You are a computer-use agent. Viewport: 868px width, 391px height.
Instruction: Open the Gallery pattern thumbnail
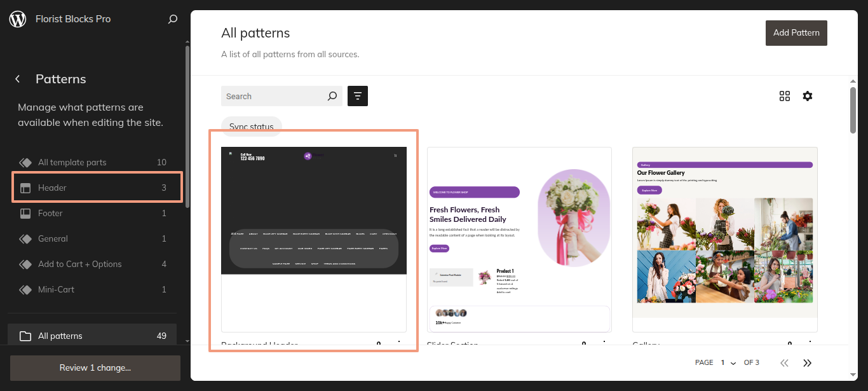click(724, 239)
